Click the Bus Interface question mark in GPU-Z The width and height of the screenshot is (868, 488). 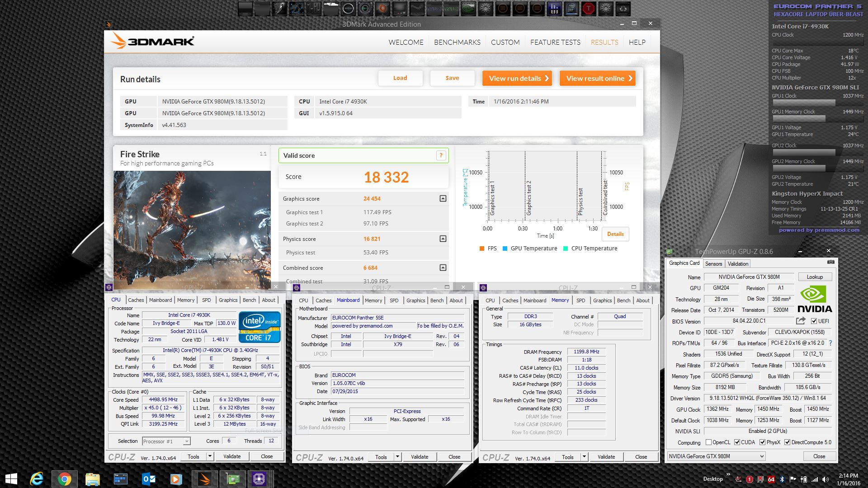pyautogui.click(x=830, y=343)
